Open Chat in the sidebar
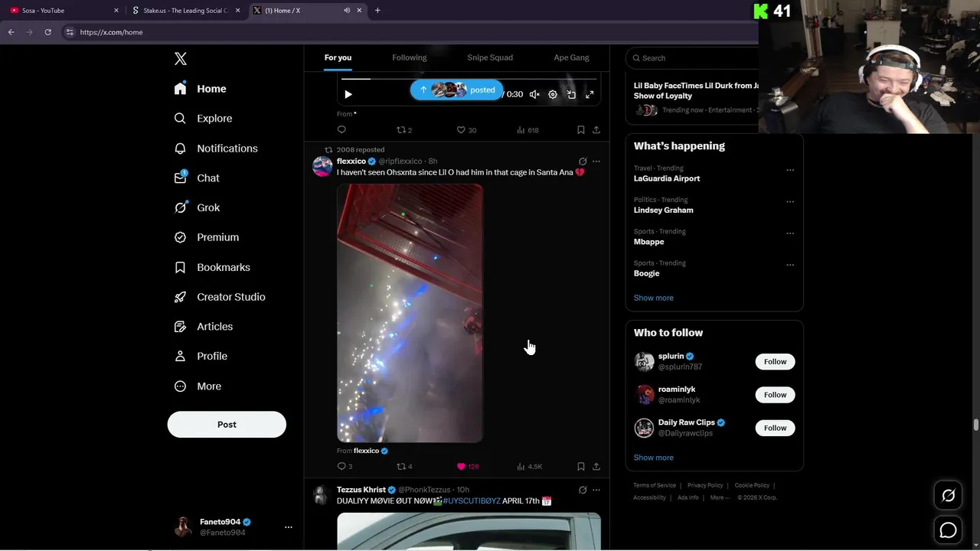This screenshot has width=980, height=551. (197, 178)
